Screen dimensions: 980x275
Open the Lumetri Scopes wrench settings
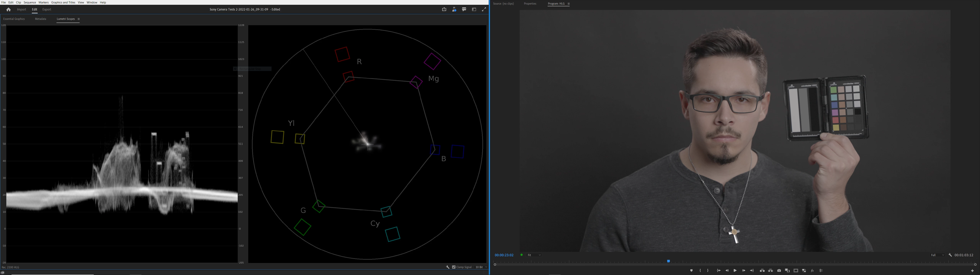click(x=448, y=267)
